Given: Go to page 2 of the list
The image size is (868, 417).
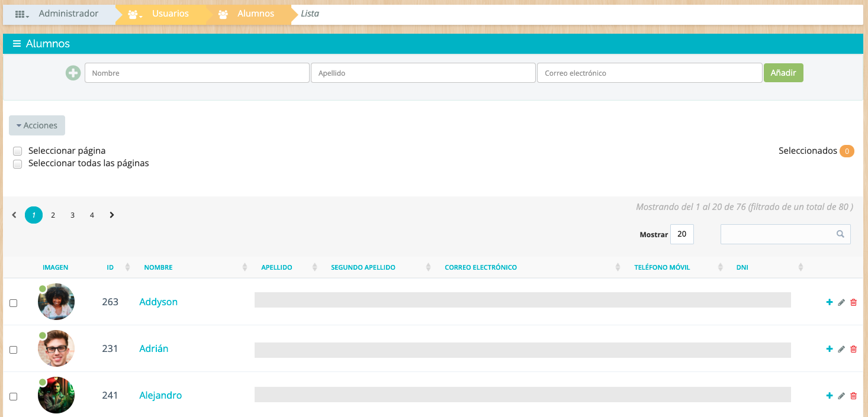Looking at the screenshot, I should (x=53, y=215).
